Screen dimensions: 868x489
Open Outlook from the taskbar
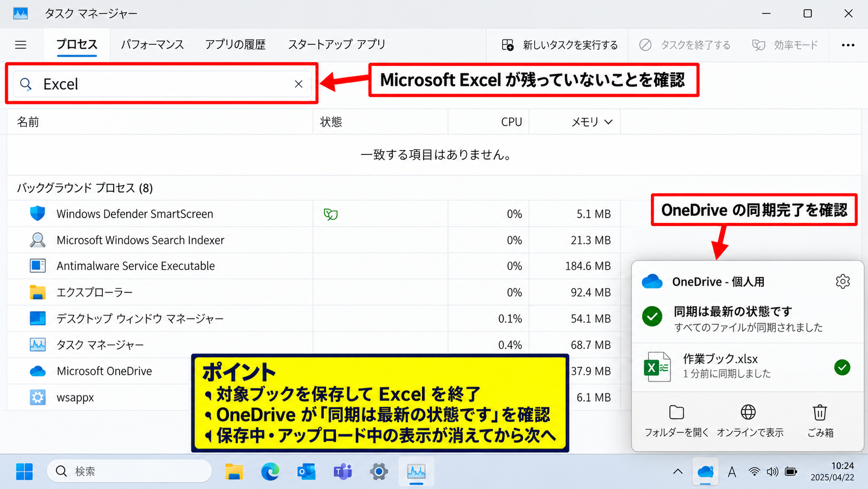(306, 471)
